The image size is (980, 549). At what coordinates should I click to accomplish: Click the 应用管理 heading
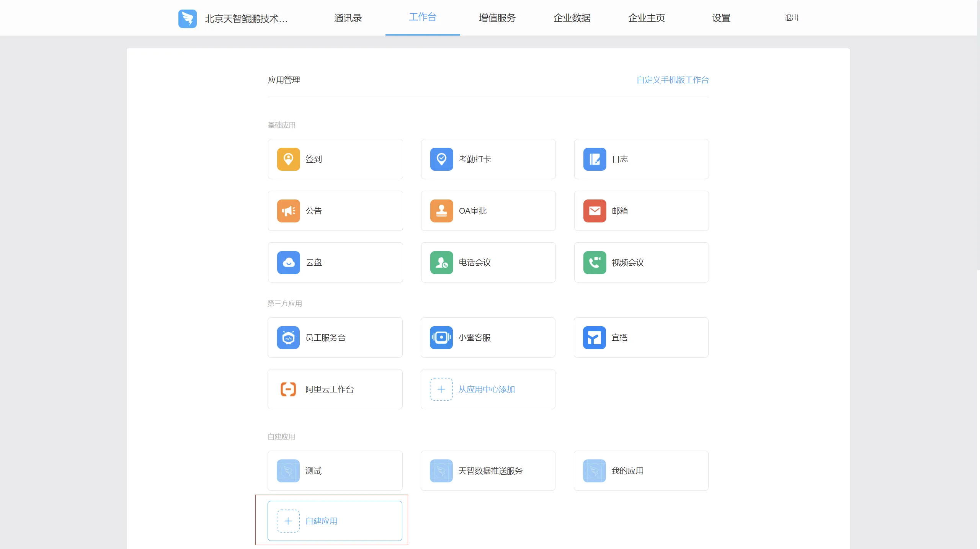[284, 80]
